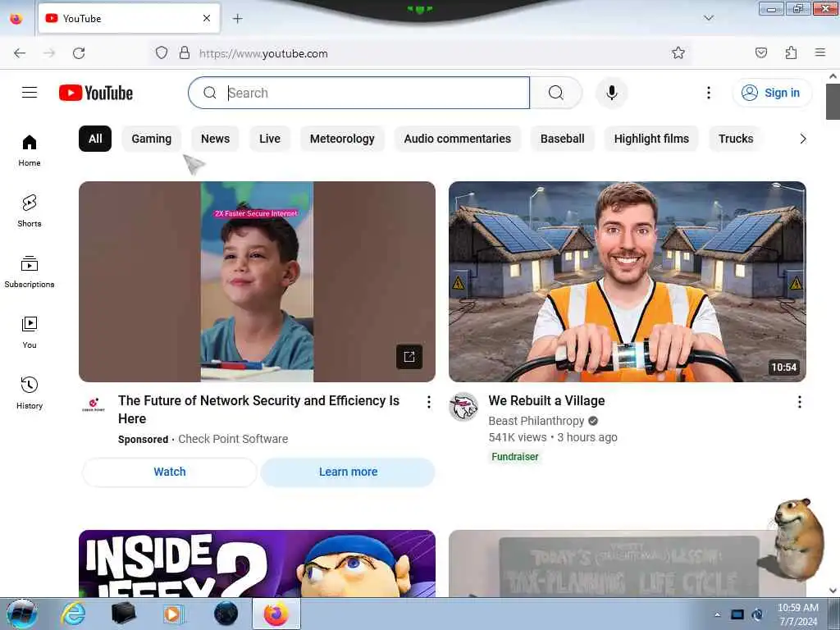The width and height of the screenshot is (840, 630).
Task: Open options menu for sponsored ad
Action: click(428, 402)
